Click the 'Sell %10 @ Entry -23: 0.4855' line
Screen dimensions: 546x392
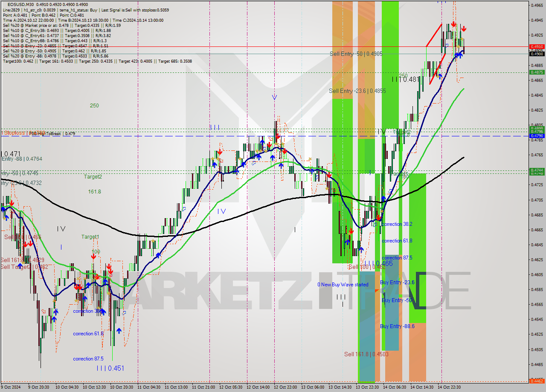tap(55, 46)
